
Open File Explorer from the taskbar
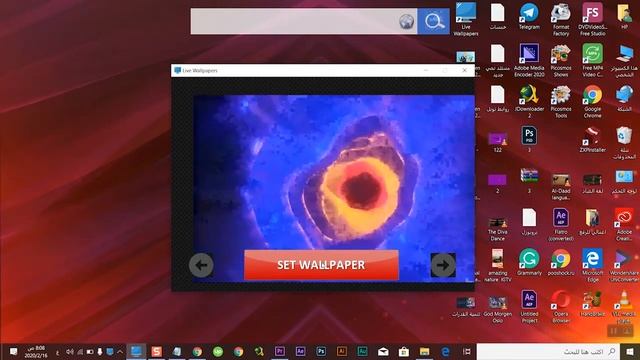coord(424,351)
